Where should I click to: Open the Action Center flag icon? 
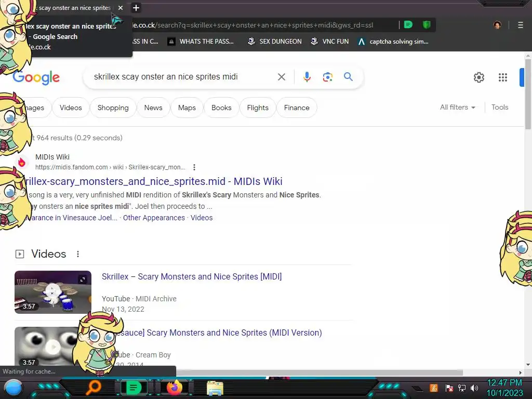click(x=449, y=388)
